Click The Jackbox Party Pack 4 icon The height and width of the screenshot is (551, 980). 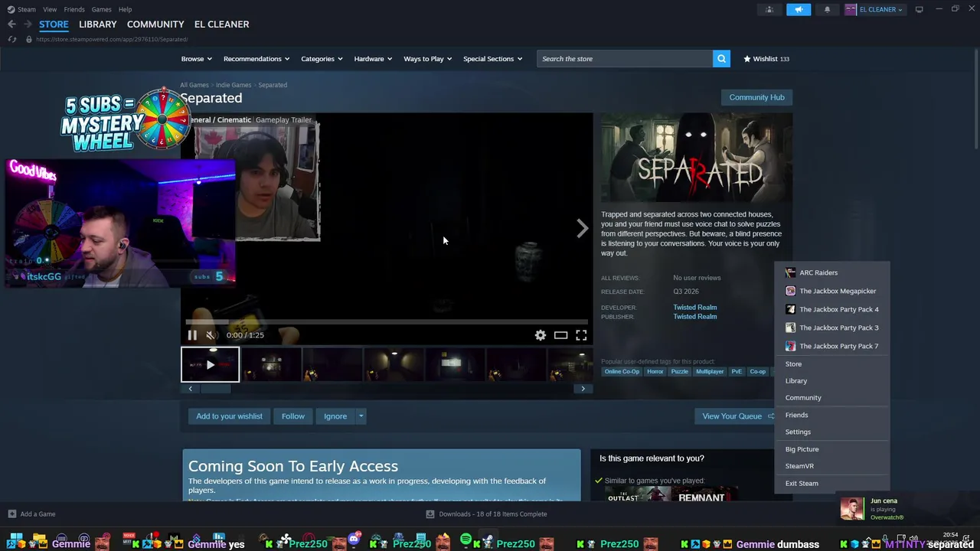[790, 309]
